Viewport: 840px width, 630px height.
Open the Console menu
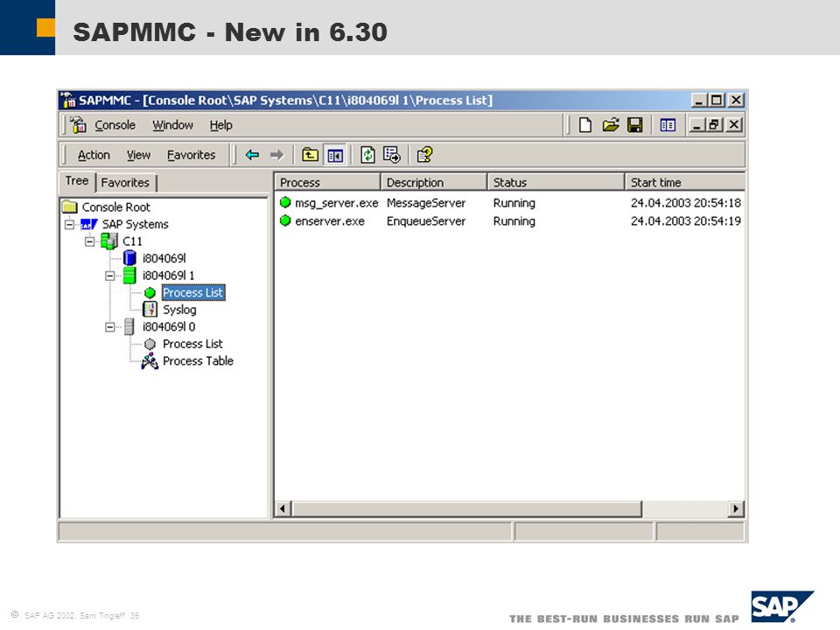click(x=115, y=125)
